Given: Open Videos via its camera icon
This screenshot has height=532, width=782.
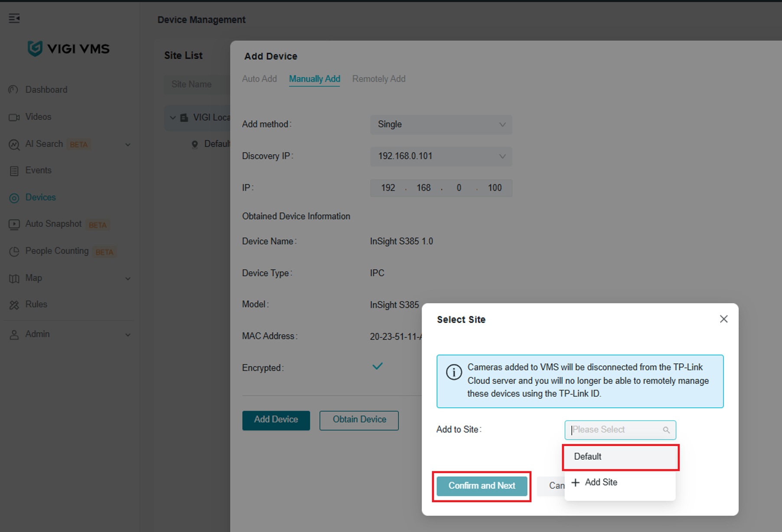Looking at the screenshot, I should click(x=14, y=117).
